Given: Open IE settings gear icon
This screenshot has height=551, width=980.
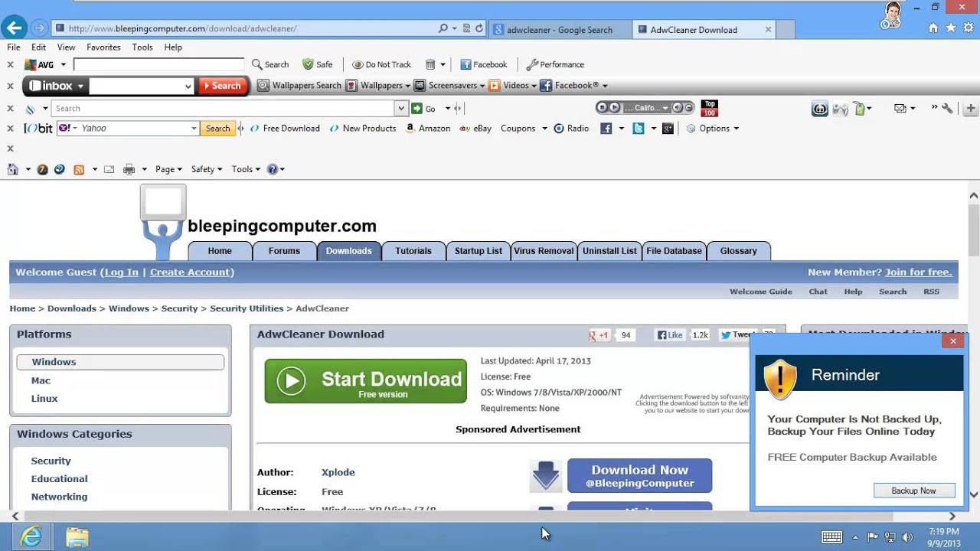Looking at the screenshot, I should click(969, 28).
